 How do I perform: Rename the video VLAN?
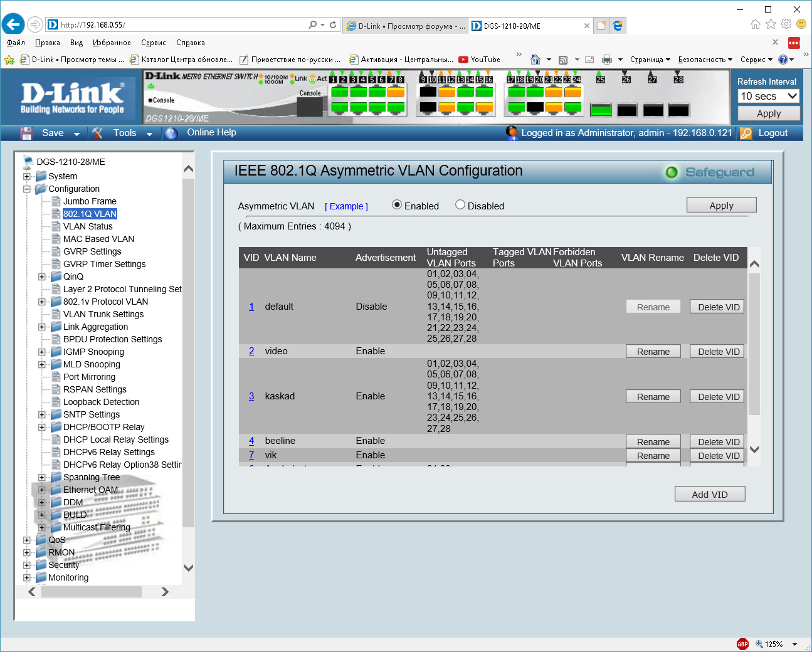[x=653, y=352]
